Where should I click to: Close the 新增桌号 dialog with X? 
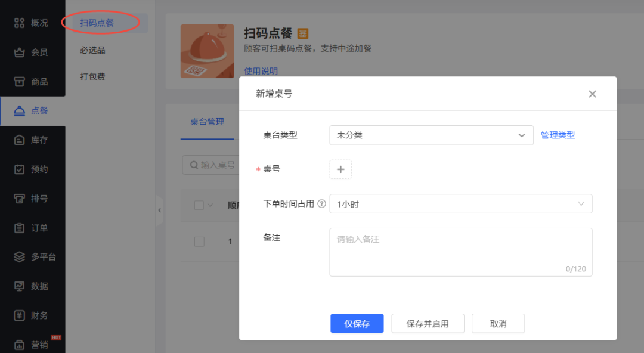[592, 94]
